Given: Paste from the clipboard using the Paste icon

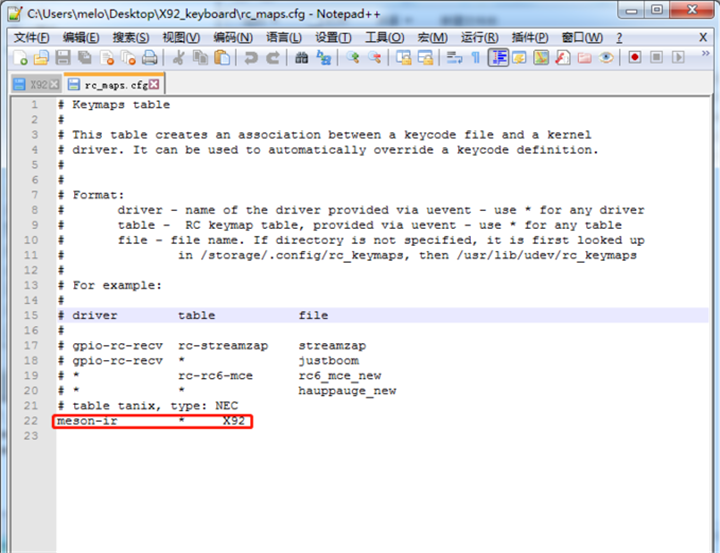Looking at the screenshot, I should 222,58.
